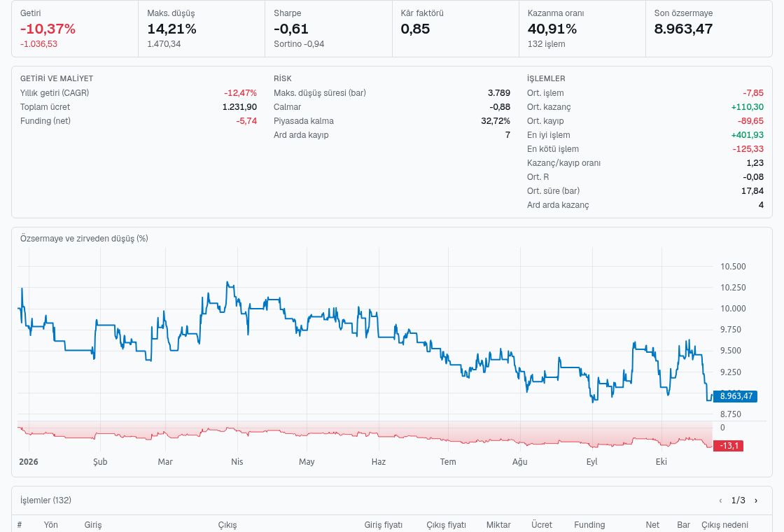Click the -10,37% Getiri value
This screenshot has height=532, width=784.
click(48, 29)
